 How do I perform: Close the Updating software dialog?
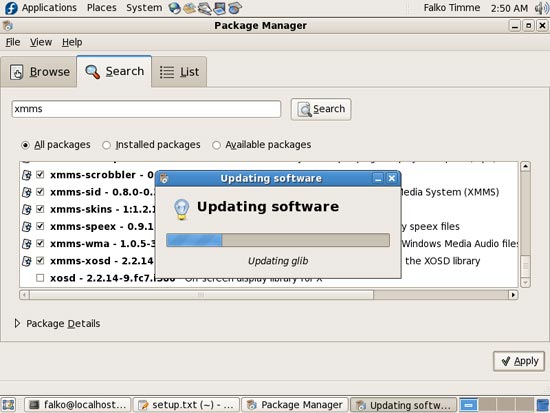tap(392, 179)
